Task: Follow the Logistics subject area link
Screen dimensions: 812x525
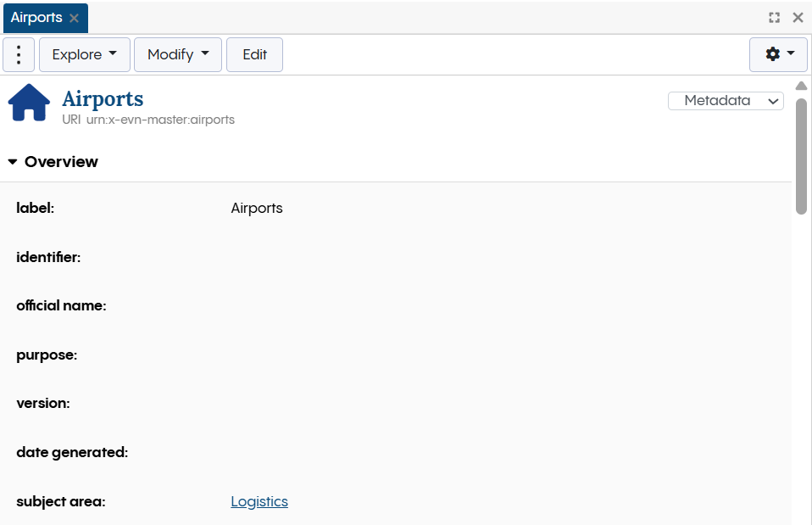Action: 259,501
